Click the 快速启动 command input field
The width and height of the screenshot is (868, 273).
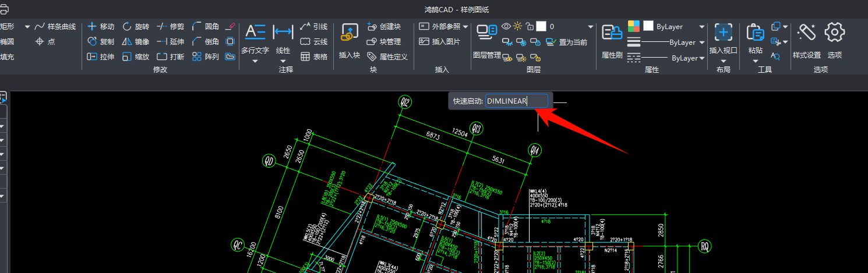(x=517, y=101)
